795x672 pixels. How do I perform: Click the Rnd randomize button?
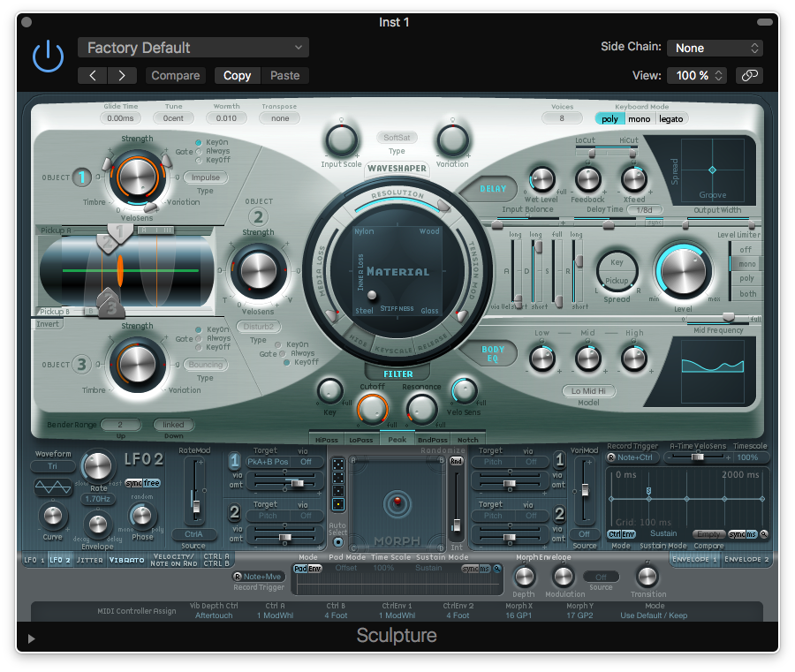(x=457, y=461)
